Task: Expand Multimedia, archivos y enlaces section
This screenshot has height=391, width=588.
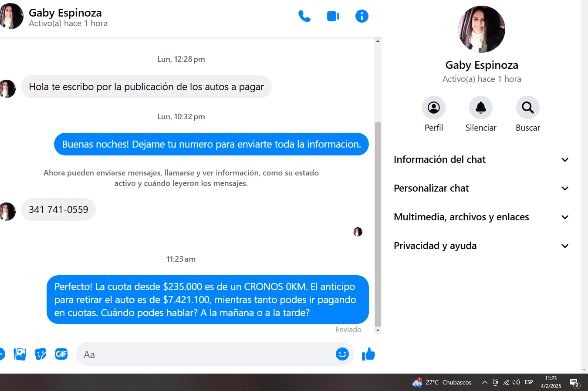Action: (481, 217)
